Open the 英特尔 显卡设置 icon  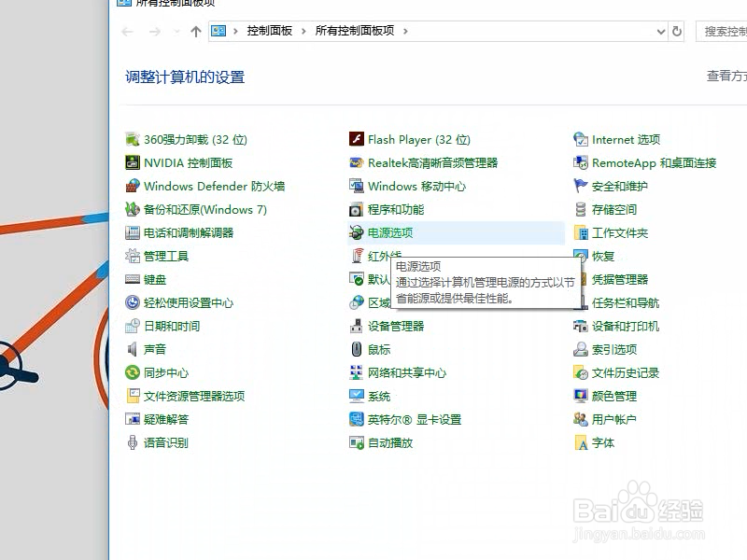(357, 419)
